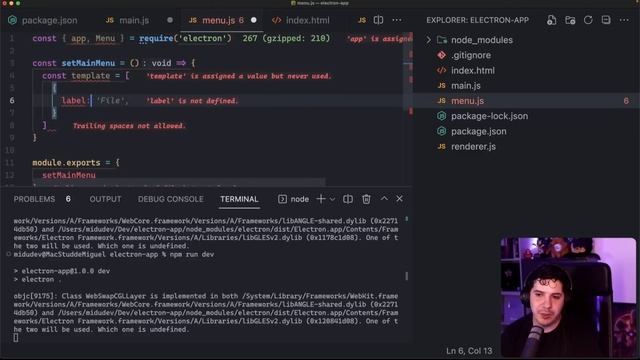Screen dimensions: 640x360
Task: Click the template variable on line 4
Action: 91,76
